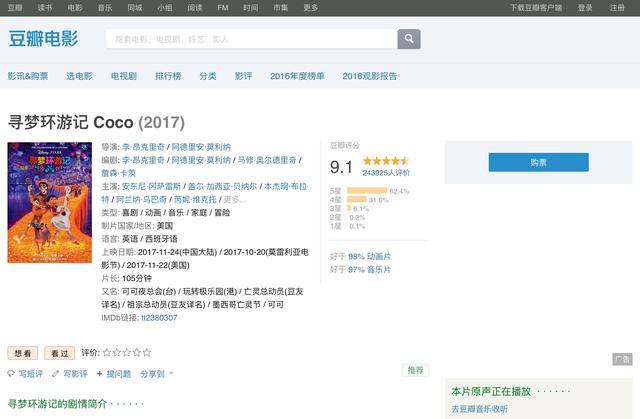Open 同城 in the top bar
This screenshot has width=640, height=419.
(x=135, y=7)
